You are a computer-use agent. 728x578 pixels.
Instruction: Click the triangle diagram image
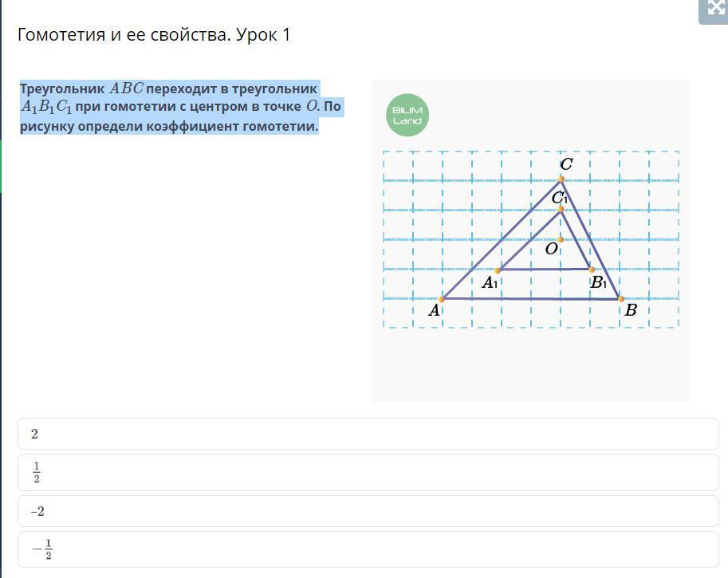point(531,241)
